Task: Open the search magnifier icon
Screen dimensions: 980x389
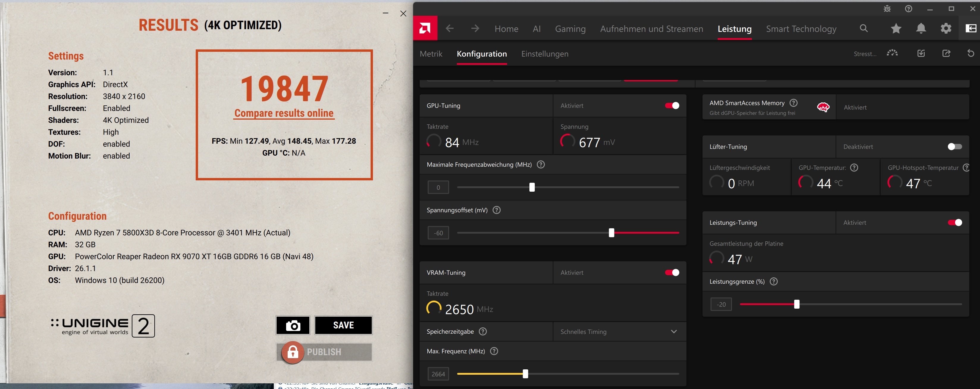Action: [864, 28]
